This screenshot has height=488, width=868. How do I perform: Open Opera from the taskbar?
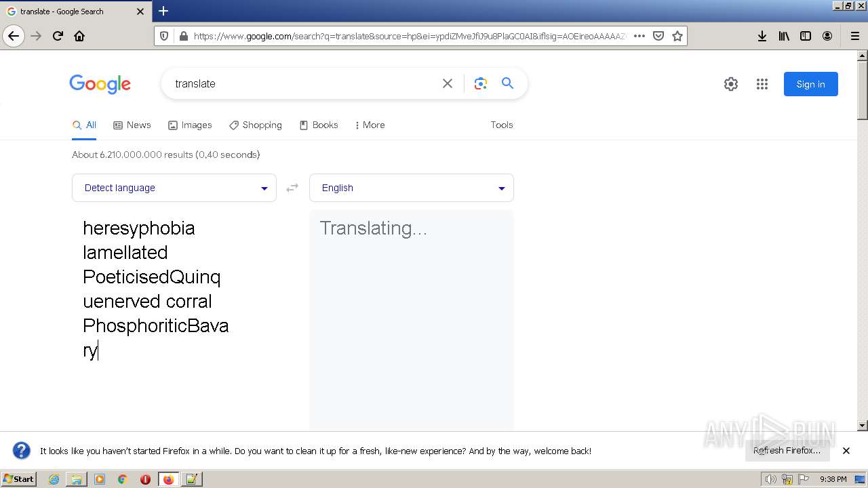[145, 479]
